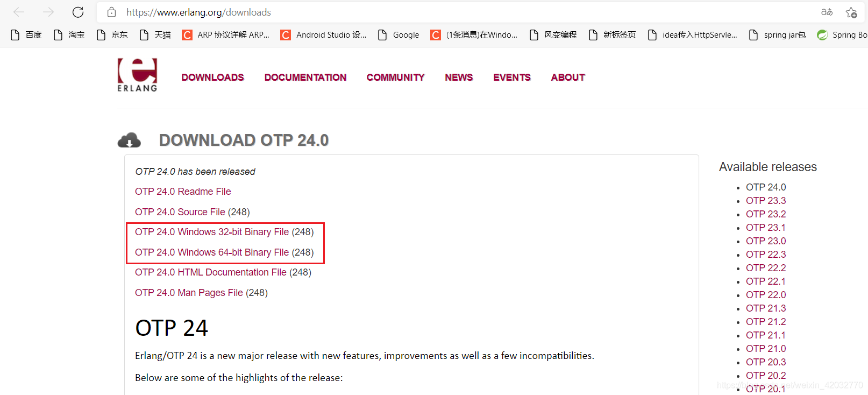Open the Android Studio bookmark
The image size is (868, 395).
(324, 35)
